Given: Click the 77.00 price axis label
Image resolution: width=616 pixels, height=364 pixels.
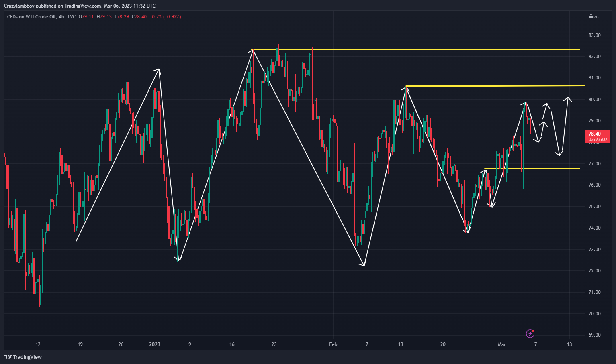Looking at the screenshot, I should [594, 164].
